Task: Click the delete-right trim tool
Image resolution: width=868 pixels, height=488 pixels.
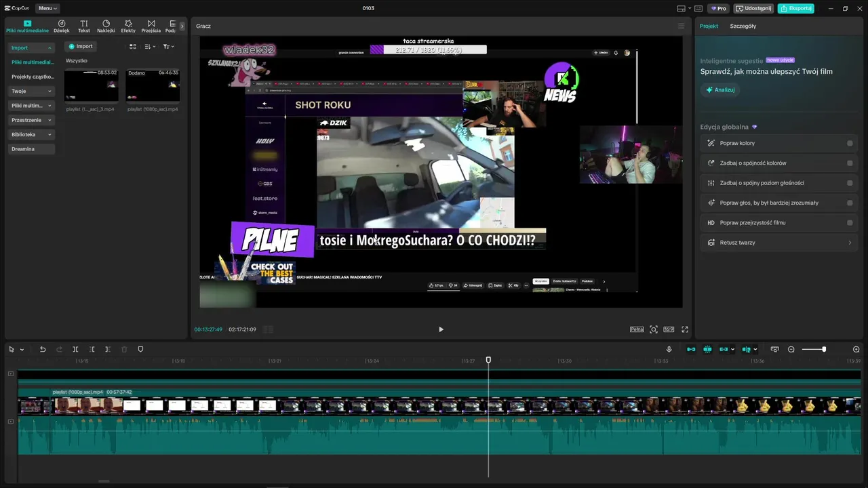Action: pyautogui.click(x=108, y=349)
